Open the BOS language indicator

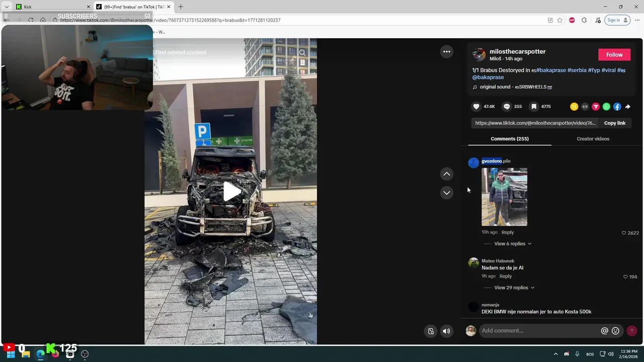pos(590,354)
